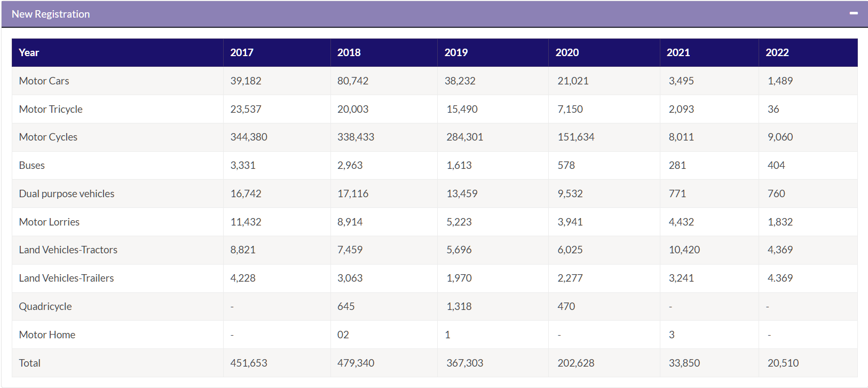The height and width of the screenshot is (388, 868).
Task: Select Land Vehicles-Tractors row label
Action: click(x=68, y=250)
